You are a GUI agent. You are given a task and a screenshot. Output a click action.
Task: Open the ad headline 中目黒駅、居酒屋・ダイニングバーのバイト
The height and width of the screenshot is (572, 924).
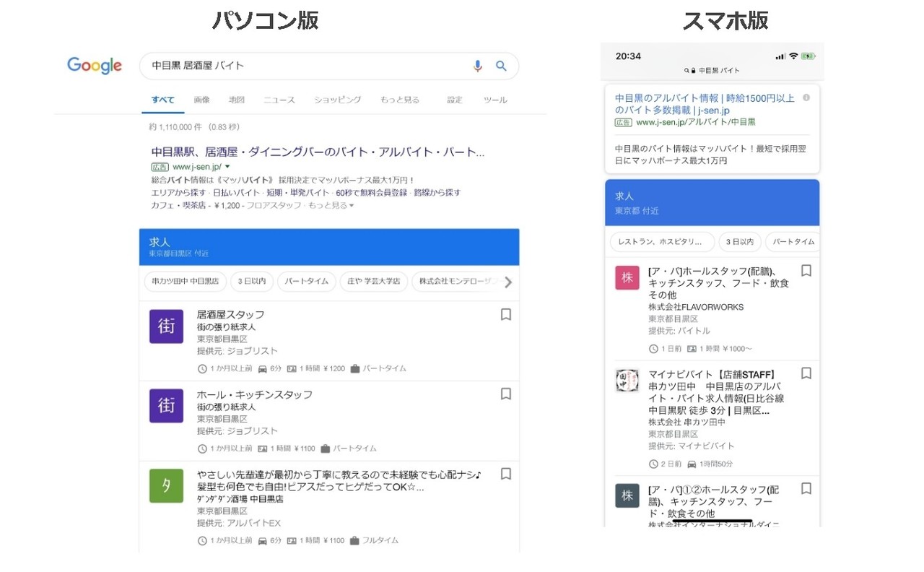pos(318,152)
